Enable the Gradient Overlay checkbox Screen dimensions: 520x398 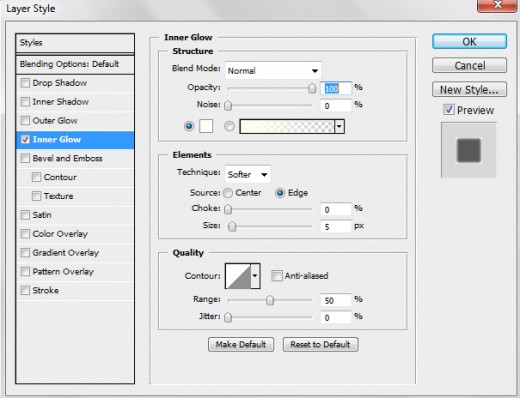point(25,253)
